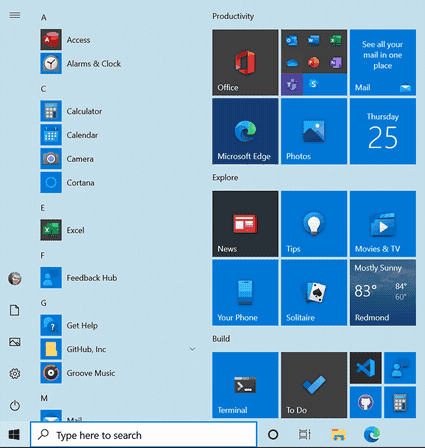Launch the Terminal tile
This screenshot has height=448, width=425.
(245, 385)
